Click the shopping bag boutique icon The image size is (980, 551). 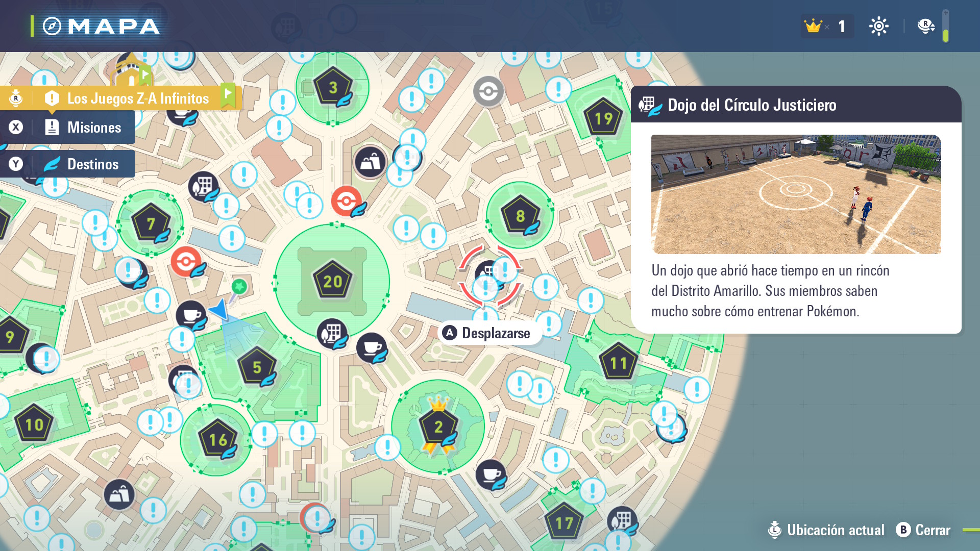click(x=370, y=162)
